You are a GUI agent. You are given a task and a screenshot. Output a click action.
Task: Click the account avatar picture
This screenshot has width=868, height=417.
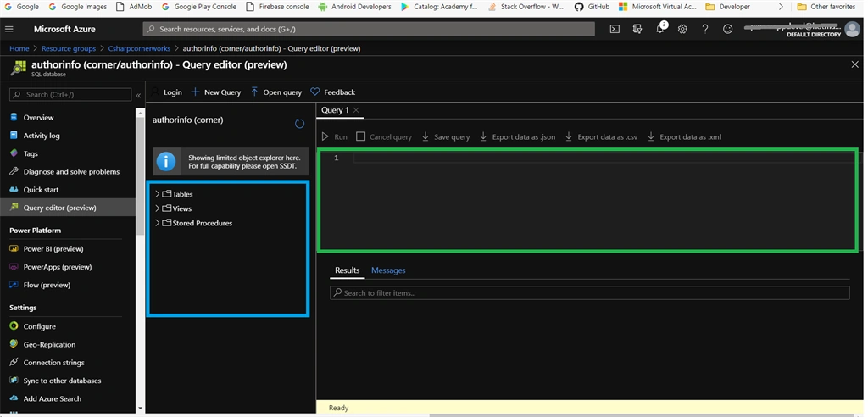click(853, 30)
